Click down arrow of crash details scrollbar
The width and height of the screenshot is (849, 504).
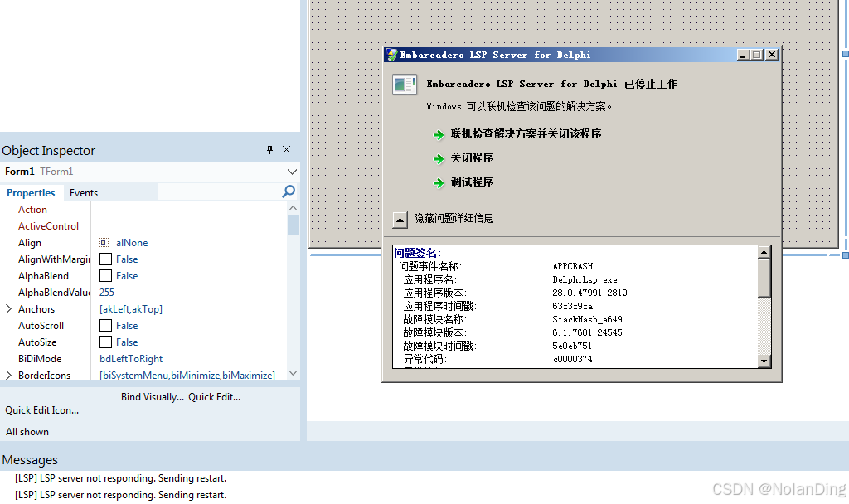pos(764,361)
